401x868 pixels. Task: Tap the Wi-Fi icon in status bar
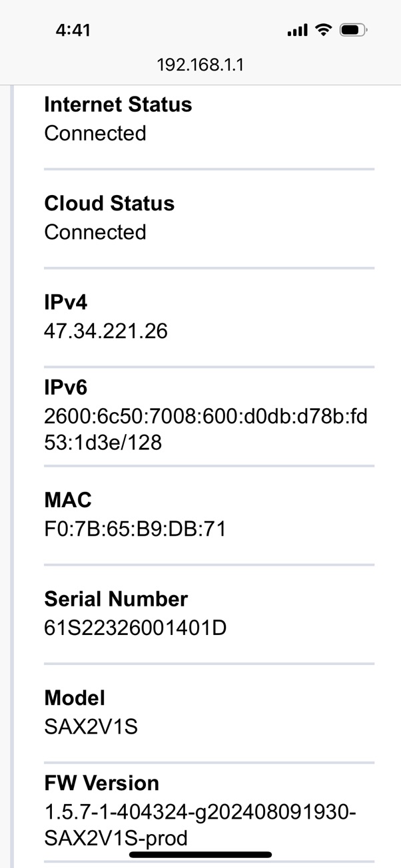click(x=324, y=30)
